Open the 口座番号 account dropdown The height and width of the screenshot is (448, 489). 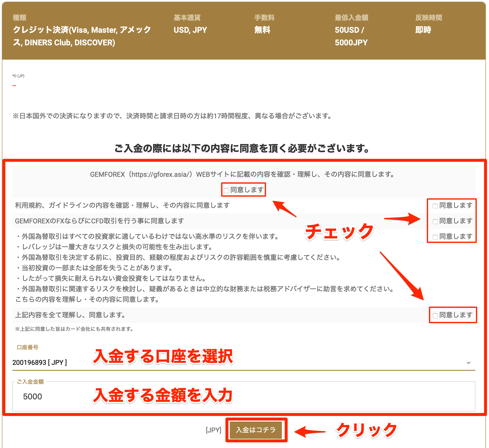[244, 363]
